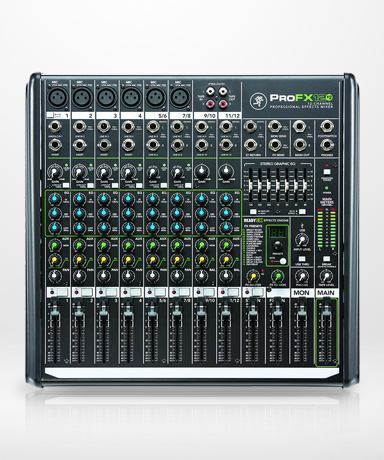Click the ProFX12 product name text
This screenshot has height=460, width=384.
click(x=302, y=98)
